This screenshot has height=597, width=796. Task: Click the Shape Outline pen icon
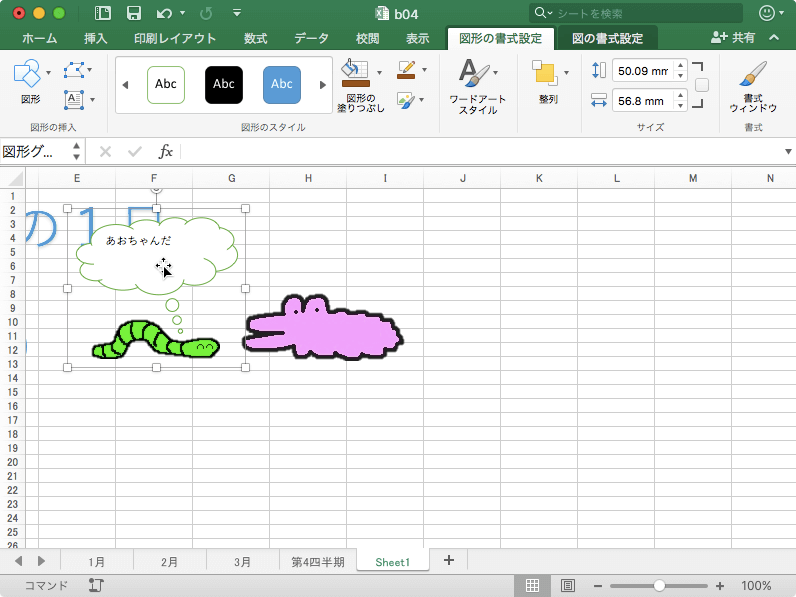[406, 70]
